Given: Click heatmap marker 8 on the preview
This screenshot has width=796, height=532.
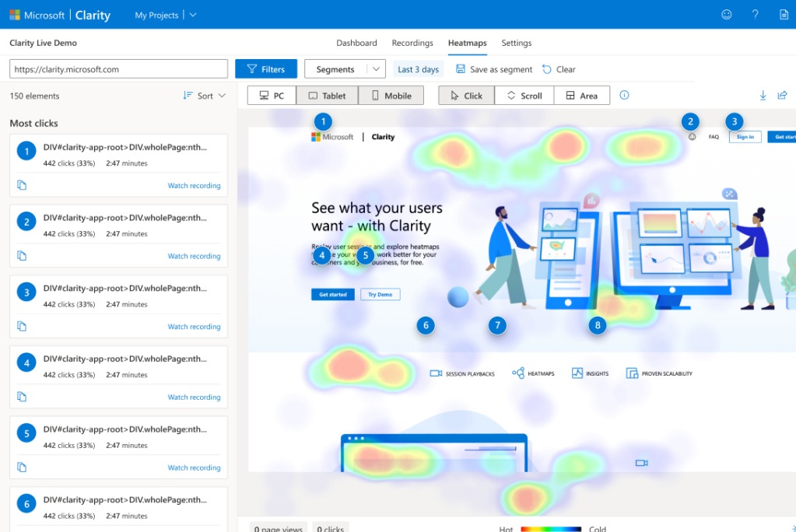Looking at the screenshot, I should point(598,325).
